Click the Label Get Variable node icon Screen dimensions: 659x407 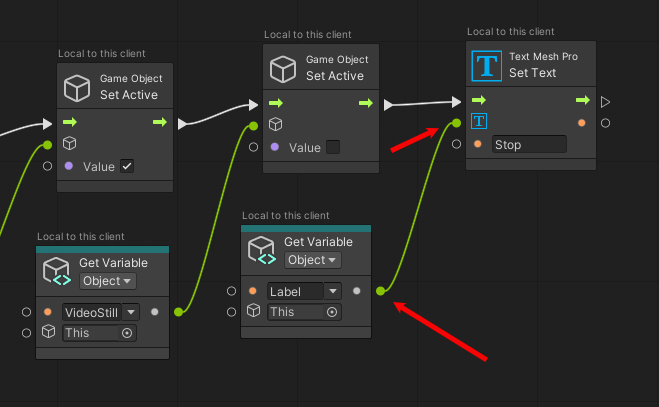click(262, 250)
